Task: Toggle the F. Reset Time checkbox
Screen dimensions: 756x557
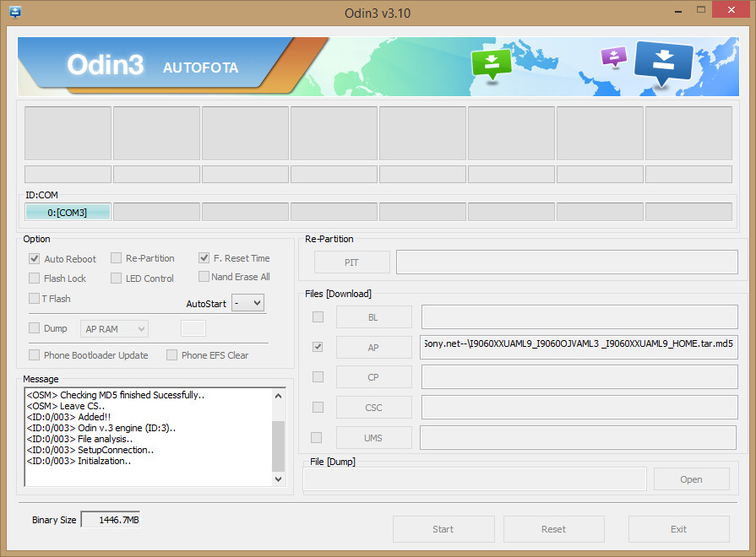Action: pos(204,258)
